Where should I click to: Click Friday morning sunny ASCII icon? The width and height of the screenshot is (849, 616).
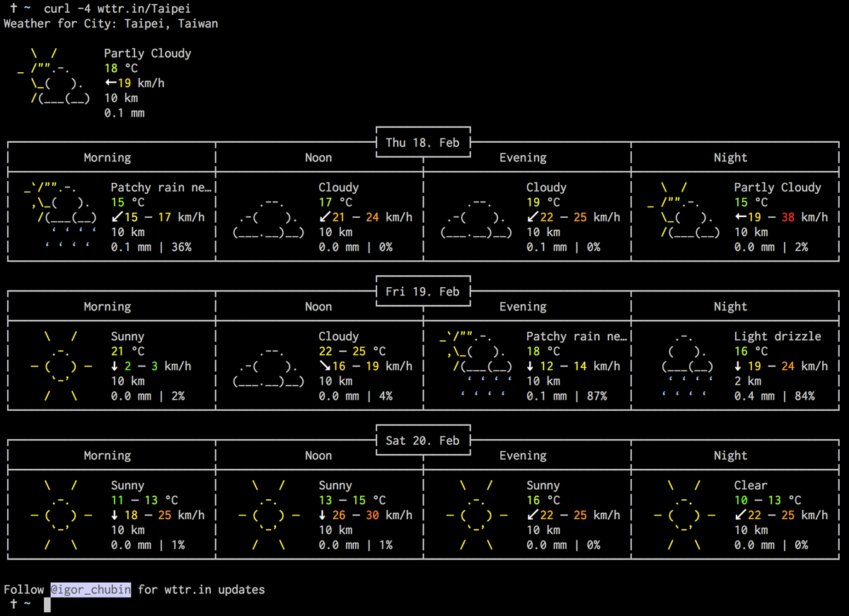click(61, 366)
